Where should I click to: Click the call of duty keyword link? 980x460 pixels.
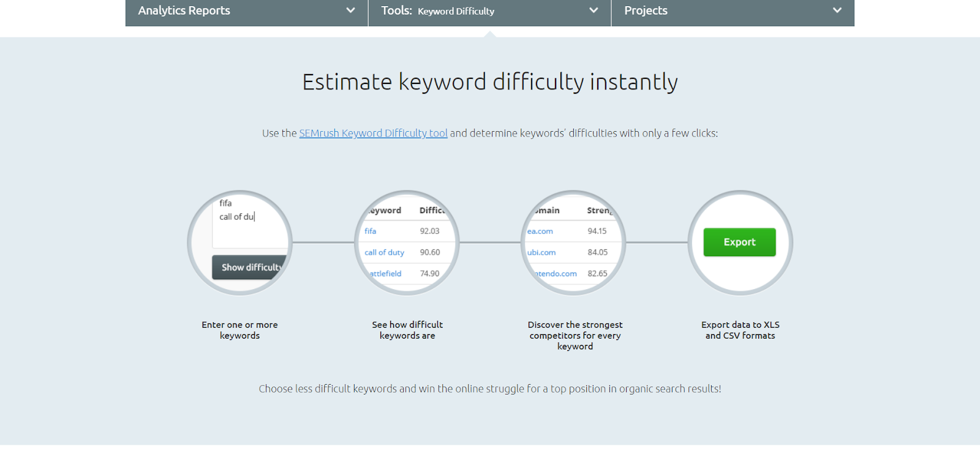tap(384, 252)
